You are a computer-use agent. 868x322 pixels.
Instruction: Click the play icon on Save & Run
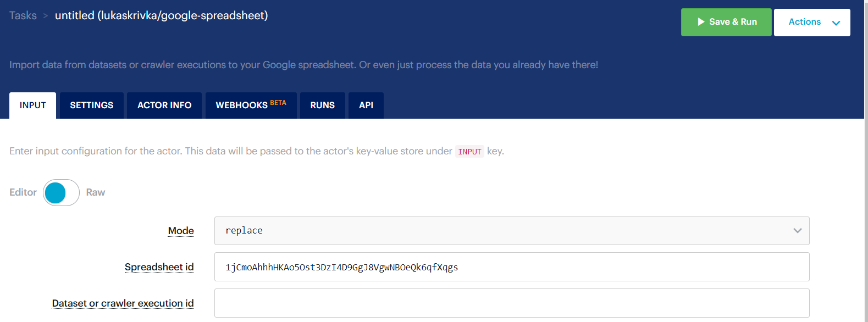click(701, 22)
